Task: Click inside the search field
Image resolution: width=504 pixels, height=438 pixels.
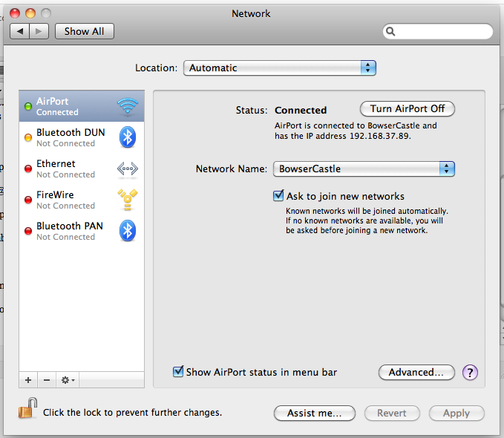Action: point(438,31)
